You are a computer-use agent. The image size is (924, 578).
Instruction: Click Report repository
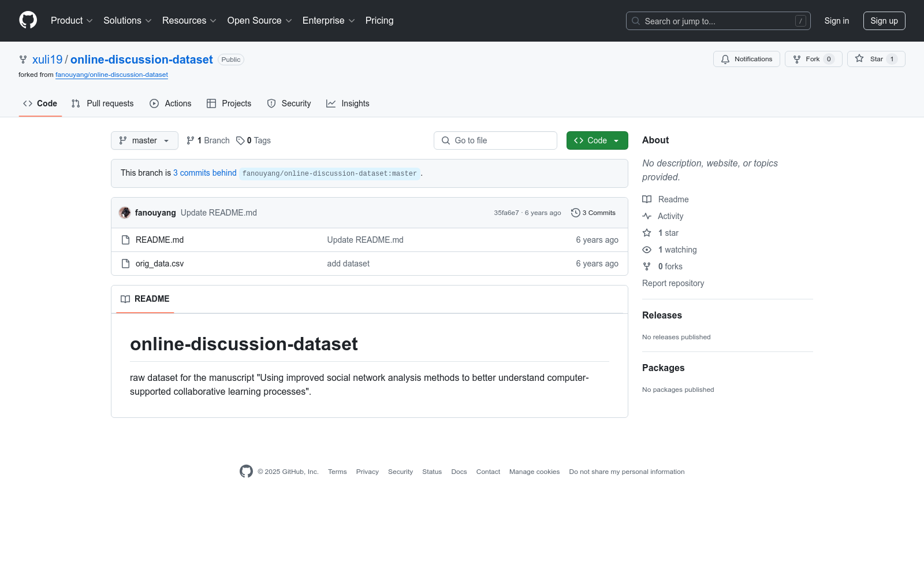coord(673,283)
